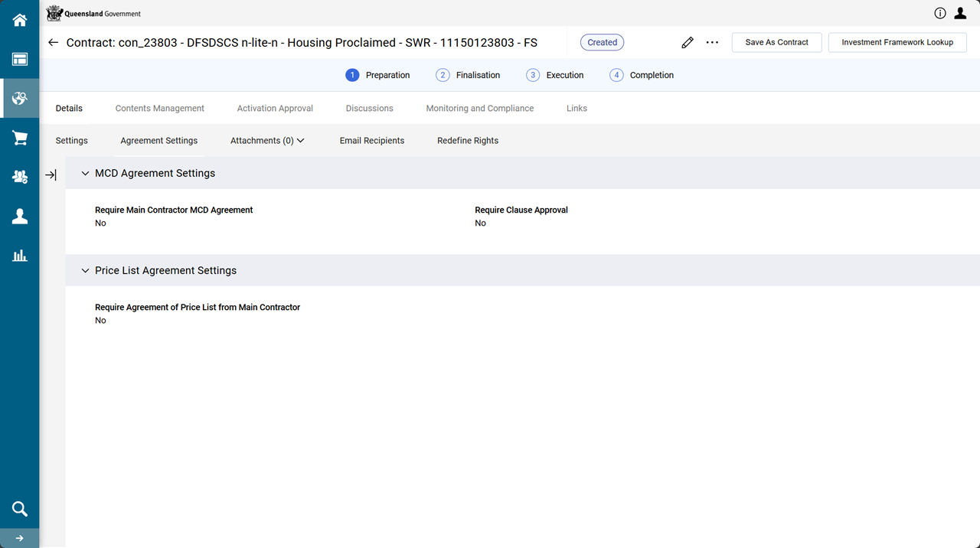
Task: Open the three-dots more actions menu
Action: tap(712, 43)
